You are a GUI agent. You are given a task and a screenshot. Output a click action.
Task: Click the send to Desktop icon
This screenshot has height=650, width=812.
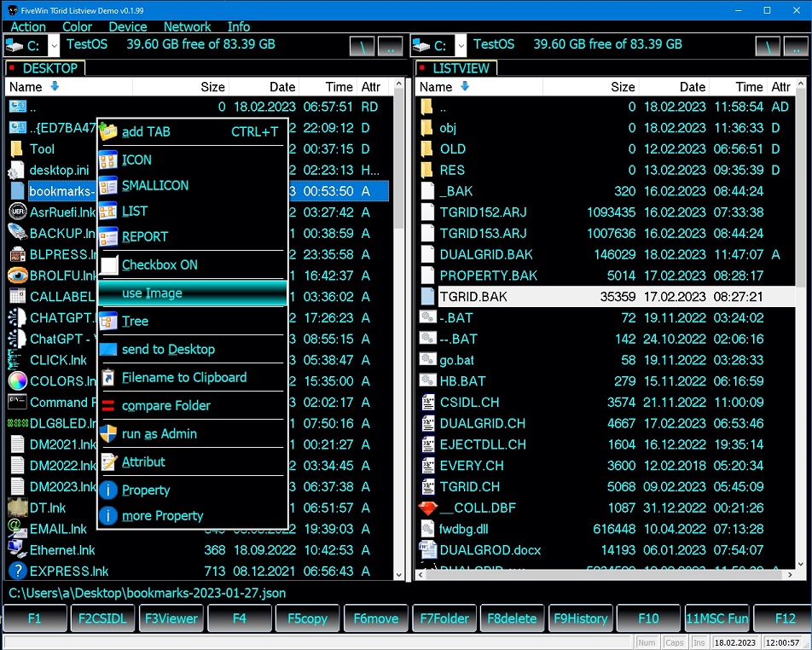tap(108, 349)
